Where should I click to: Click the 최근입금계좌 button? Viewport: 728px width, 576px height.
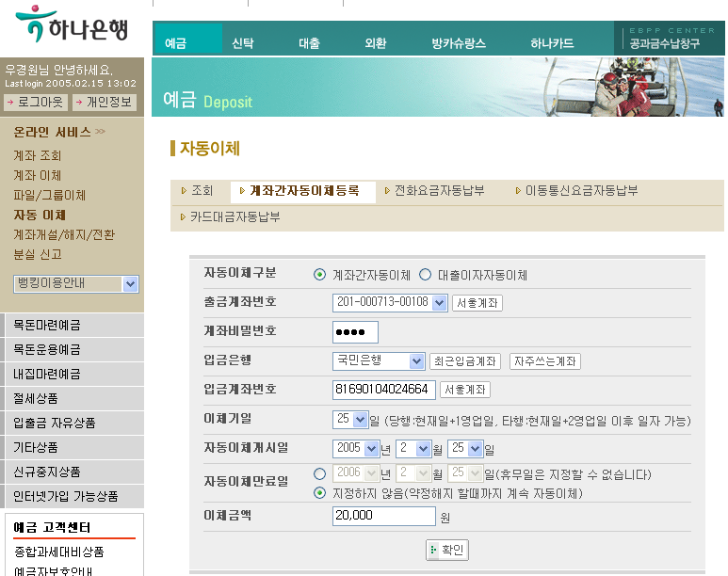point(465,361)
